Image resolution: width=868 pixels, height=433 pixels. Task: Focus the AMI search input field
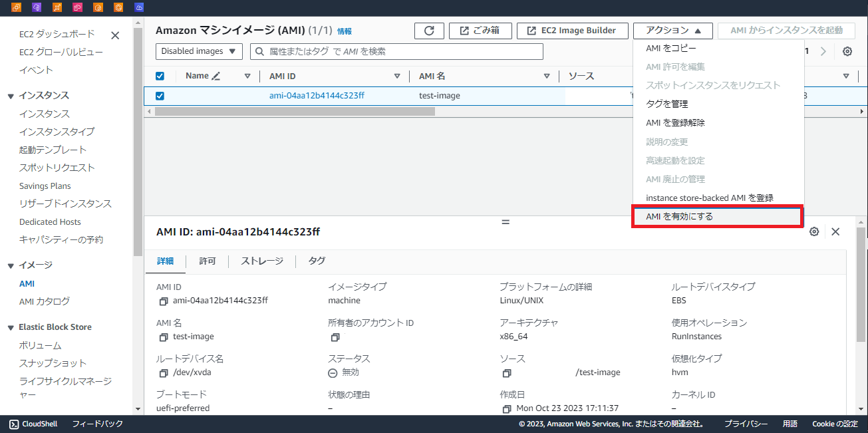tap(396, 51)
